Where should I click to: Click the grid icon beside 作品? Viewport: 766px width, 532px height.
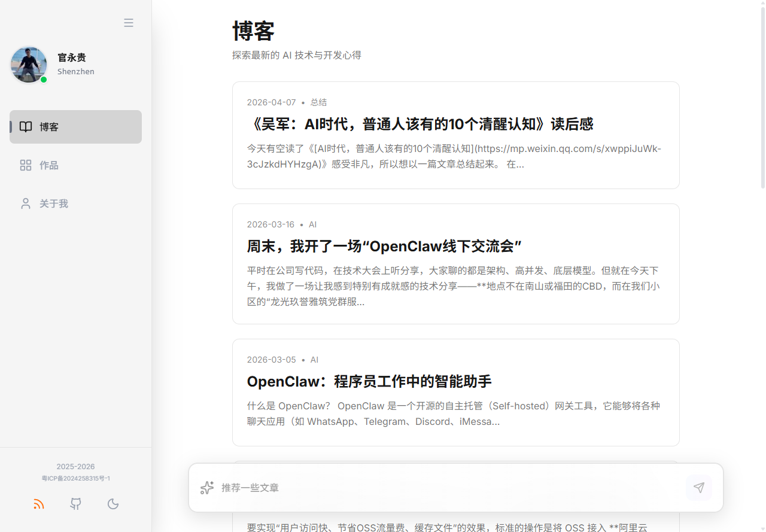[x=26, y=165]
